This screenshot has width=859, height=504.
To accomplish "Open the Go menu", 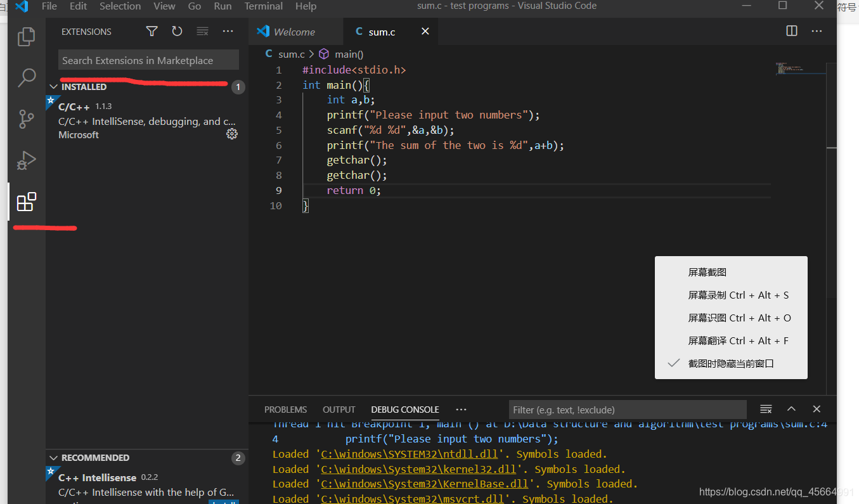I will click(195, 6).
